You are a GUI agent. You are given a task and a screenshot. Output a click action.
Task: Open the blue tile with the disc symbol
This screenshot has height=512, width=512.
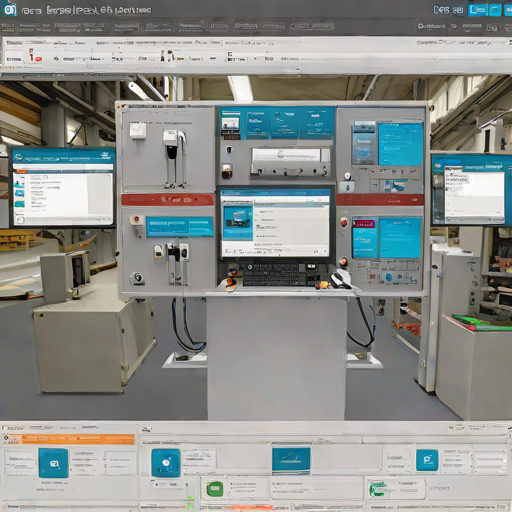tap(166, 463)
